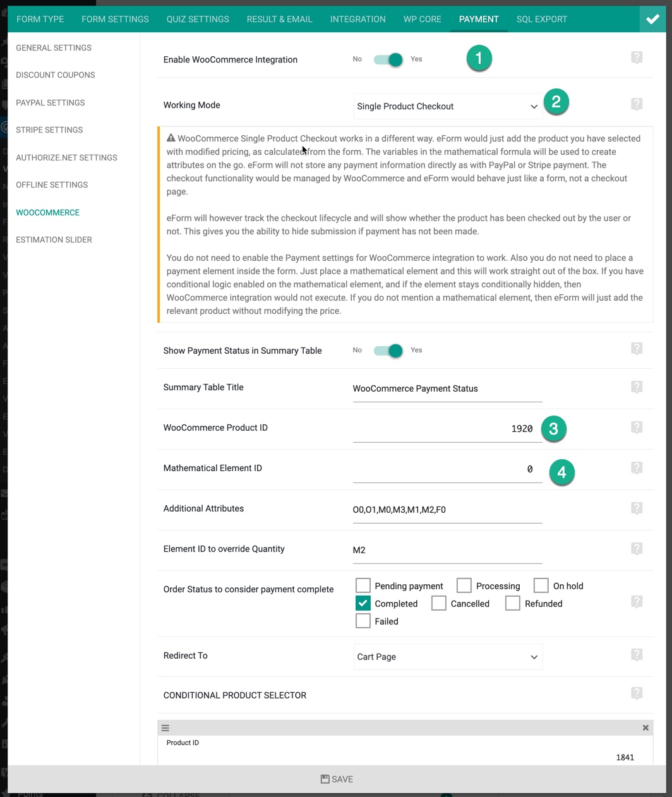The image size is (672, 797).
Task: Open help icon for Working Mode
Action: [x=637, y=104]
